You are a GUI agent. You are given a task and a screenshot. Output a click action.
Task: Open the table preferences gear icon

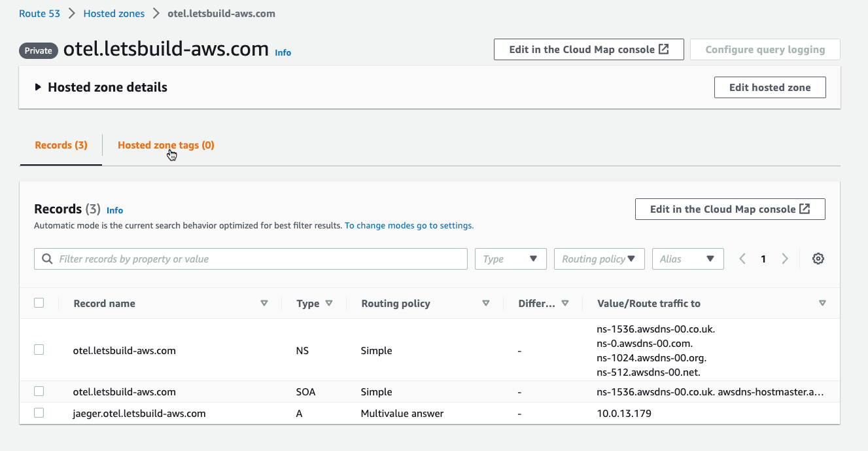coord(818,259)
